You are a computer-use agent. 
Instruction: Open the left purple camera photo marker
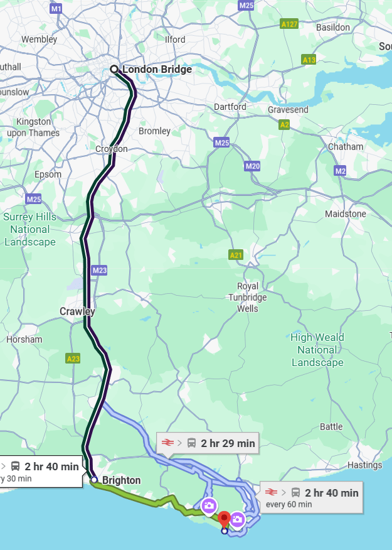[x=209, y=507]
